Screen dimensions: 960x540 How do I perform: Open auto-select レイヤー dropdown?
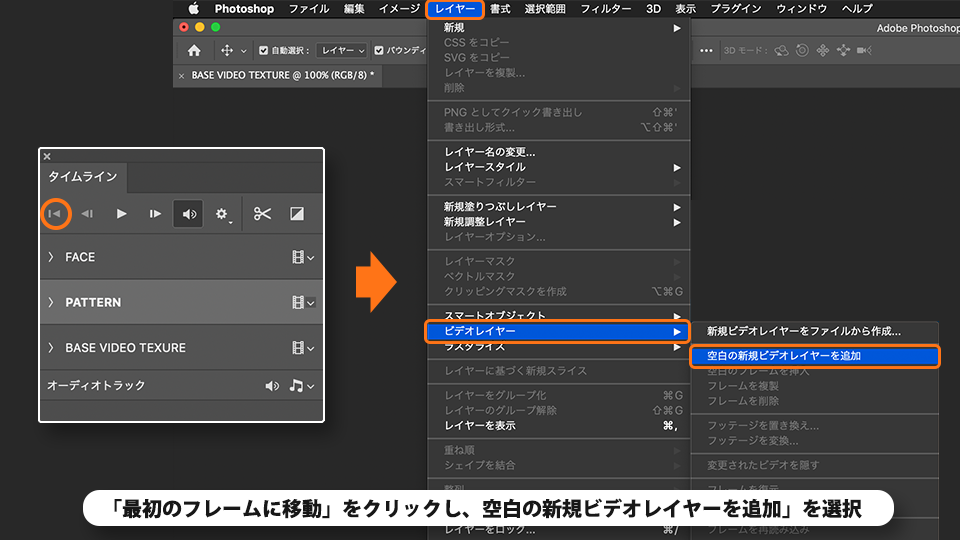[x=342, y=50]
